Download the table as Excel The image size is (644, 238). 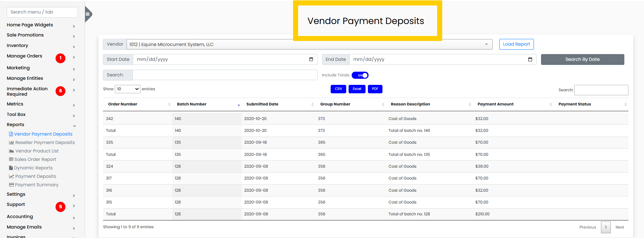[357, 89]
